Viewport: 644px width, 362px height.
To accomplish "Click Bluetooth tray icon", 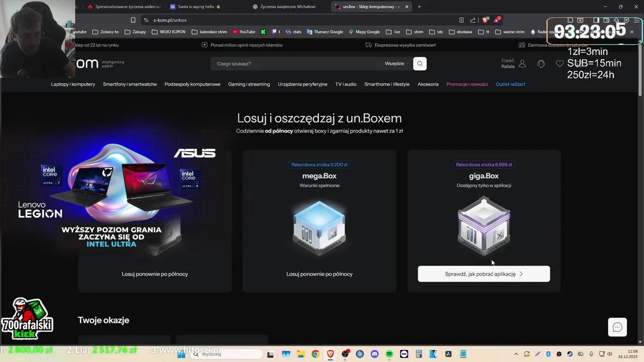I will click(x=548, y=354).
